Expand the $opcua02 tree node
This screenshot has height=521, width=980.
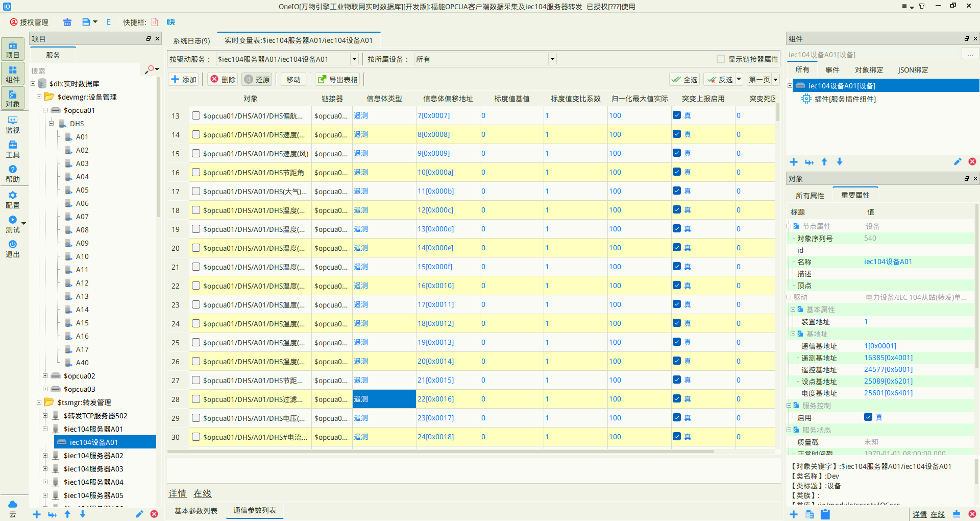[45, 376]
